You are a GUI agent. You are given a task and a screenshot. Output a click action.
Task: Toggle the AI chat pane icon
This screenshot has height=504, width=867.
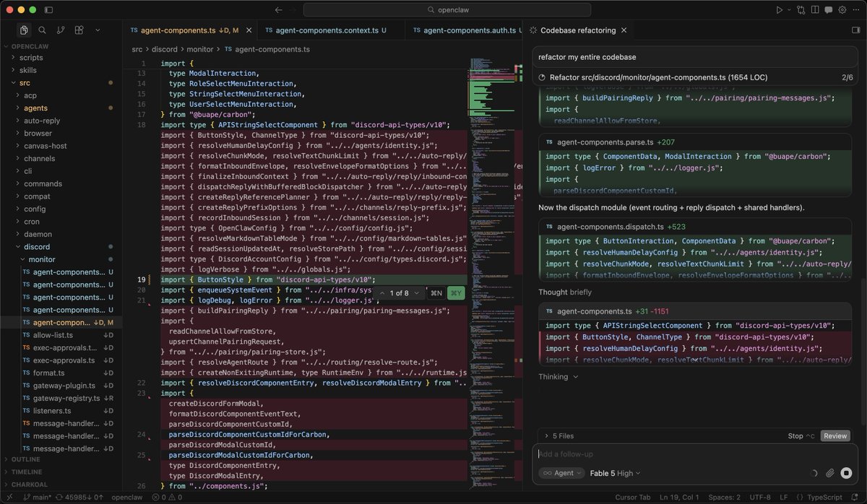coord(829,10)
